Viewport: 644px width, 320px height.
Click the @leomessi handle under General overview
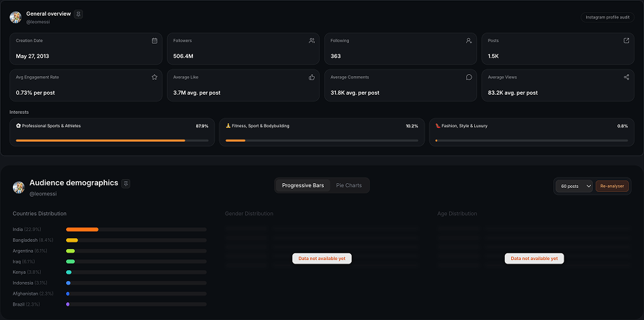point(38,22)
